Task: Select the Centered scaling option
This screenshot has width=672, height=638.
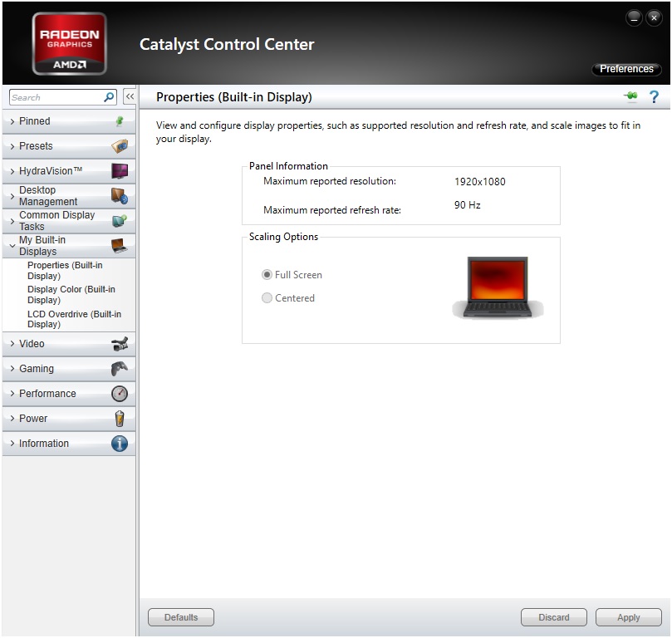Action: pyautogui.click(x=288, y=297)
